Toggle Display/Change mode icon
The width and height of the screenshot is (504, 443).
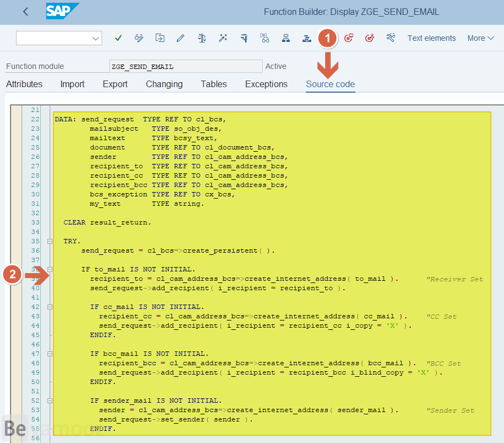coord(139,38)
